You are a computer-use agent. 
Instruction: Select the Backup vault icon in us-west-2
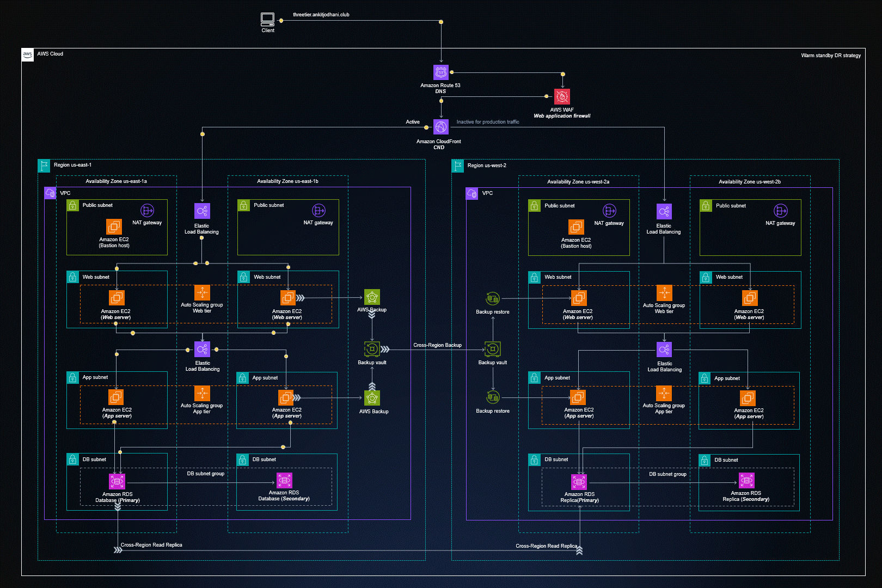[493, 349]
